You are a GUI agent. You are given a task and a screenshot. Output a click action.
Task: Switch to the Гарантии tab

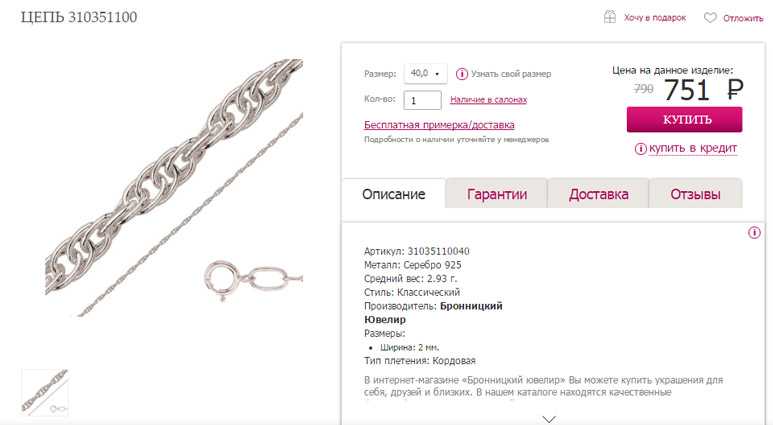tap(496, 194)
